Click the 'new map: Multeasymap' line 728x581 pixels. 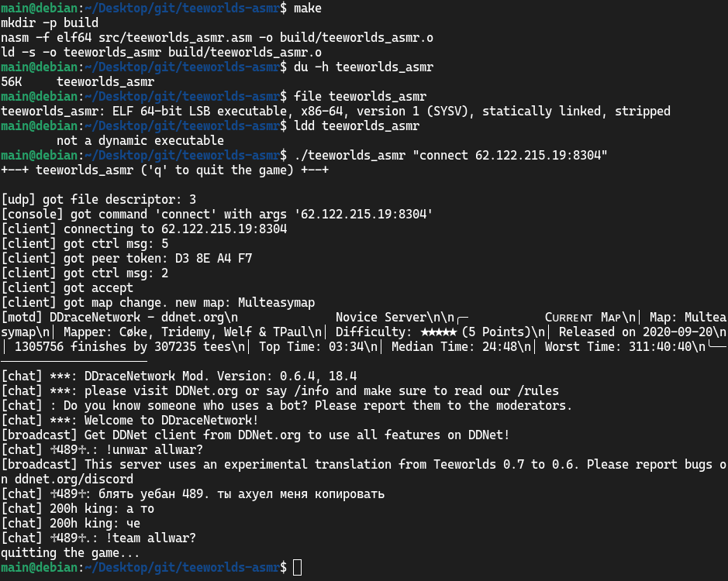click(158, 303)
